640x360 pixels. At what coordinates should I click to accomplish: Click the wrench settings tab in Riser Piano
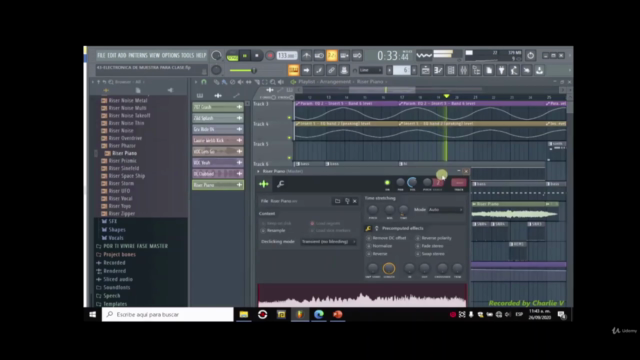[280, 184]
